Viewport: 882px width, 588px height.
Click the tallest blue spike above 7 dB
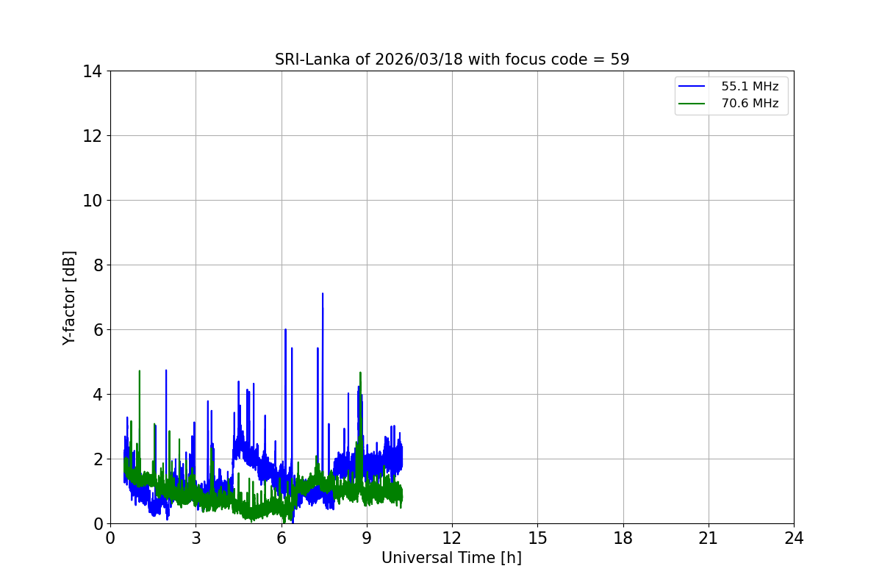coord(322,295)
